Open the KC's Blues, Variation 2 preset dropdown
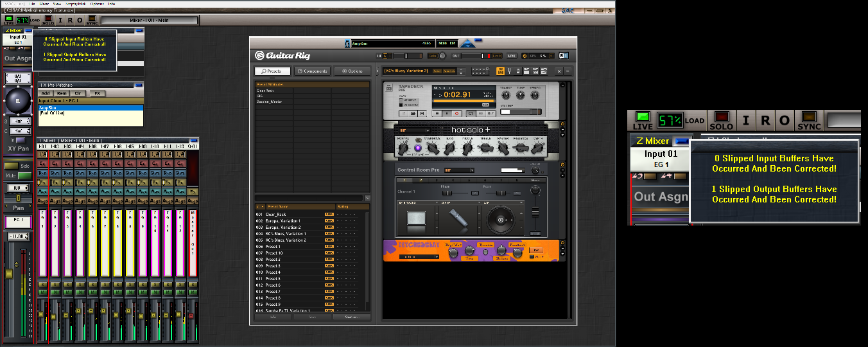Image resolution: width=868 pixels, height=347 pixels. (x=407, y=71)
